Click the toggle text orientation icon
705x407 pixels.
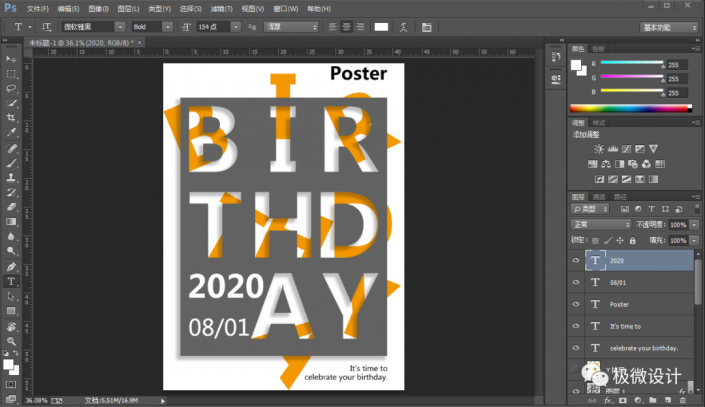45,27
